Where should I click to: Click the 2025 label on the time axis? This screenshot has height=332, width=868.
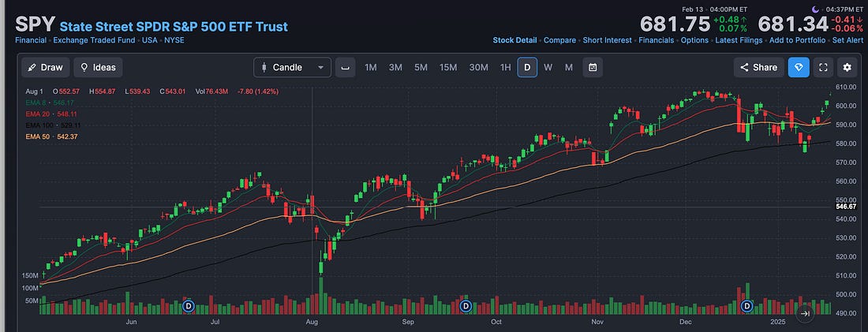tap(778, 322)
